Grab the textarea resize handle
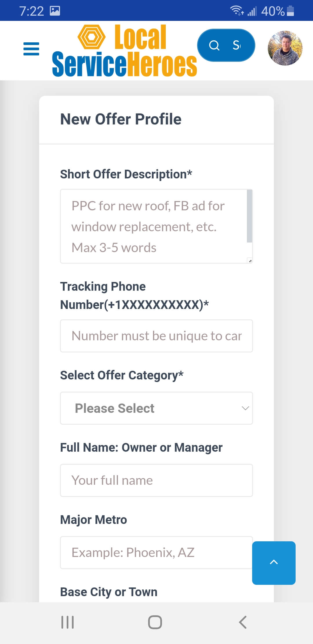 click(250, 261)
